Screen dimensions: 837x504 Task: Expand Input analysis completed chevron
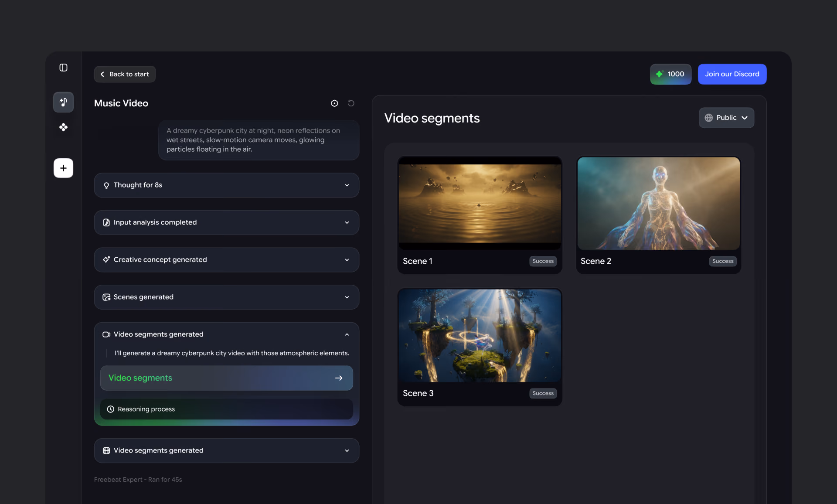[x=347, y=222]
